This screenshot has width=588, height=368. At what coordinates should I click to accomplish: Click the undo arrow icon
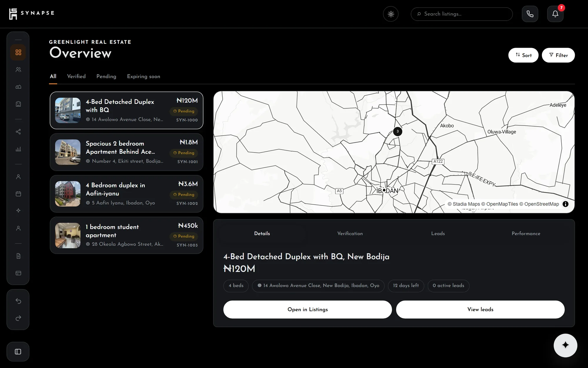(x=18, y=301)
